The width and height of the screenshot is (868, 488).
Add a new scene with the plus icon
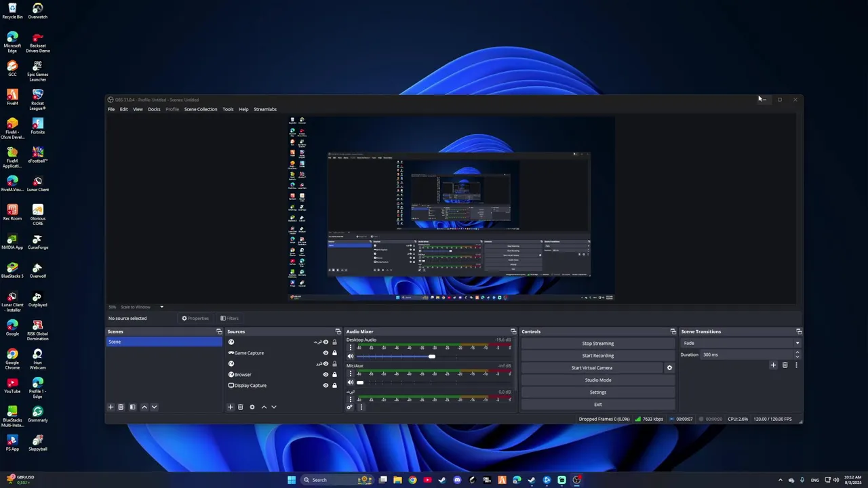(111, 407)
